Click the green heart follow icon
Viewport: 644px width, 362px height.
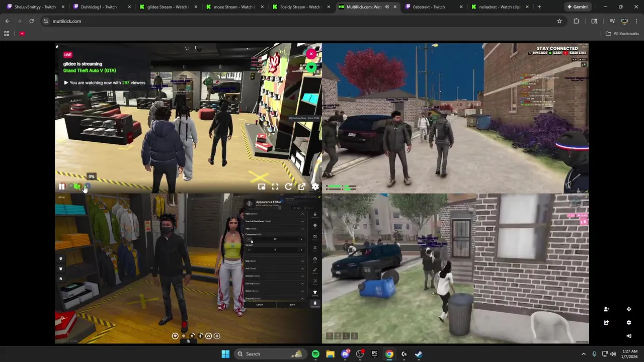(311, 67)
